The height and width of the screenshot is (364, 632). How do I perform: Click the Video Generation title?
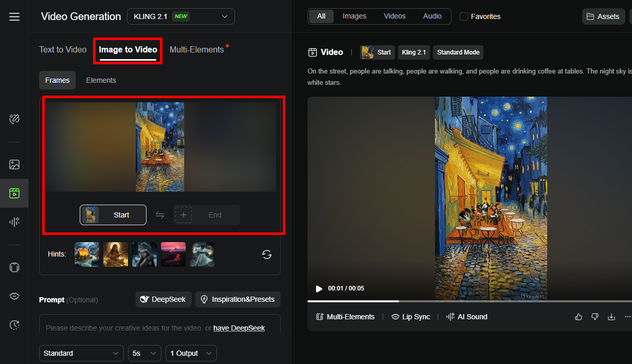pyautogui.click(x=81, y=16)
